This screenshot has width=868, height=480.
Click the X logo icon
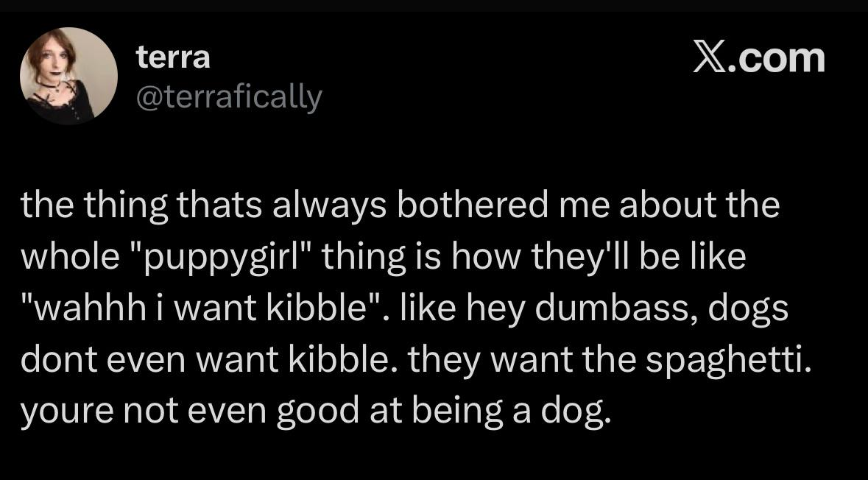(x=712, y=57)
